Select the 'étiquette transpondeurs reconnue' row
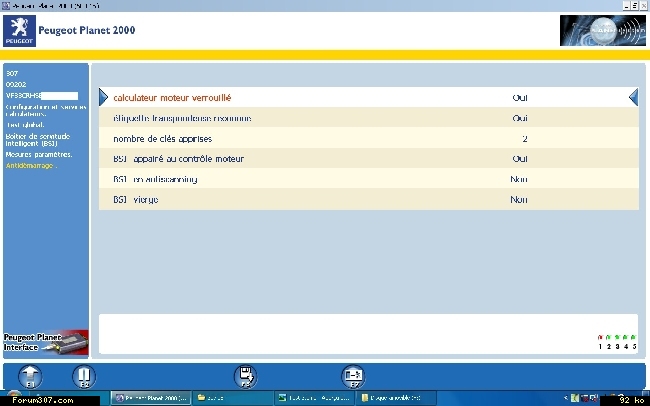Screen dimensions: 650x406 tap(369, 118)
